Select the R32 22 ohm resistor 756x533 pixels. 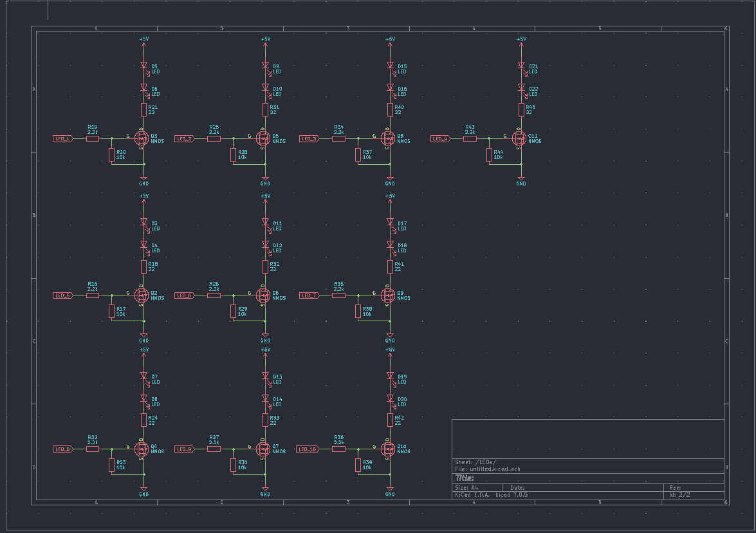click(265, 266)
